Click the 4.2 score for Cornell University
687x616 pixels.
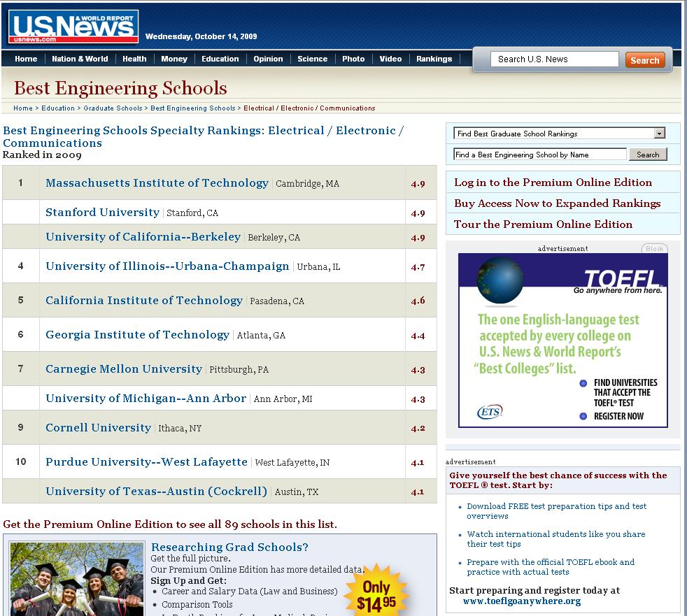418,428
